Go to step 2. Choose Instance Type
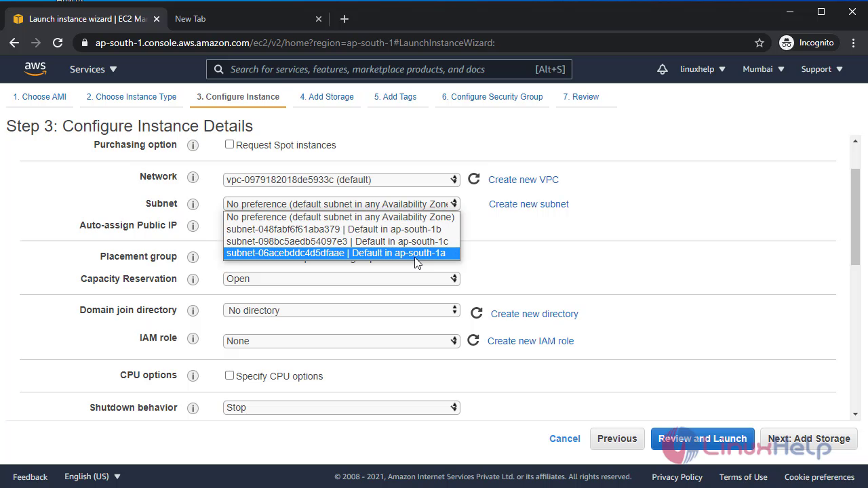This screenshot has height=488, width=868. 132,97
